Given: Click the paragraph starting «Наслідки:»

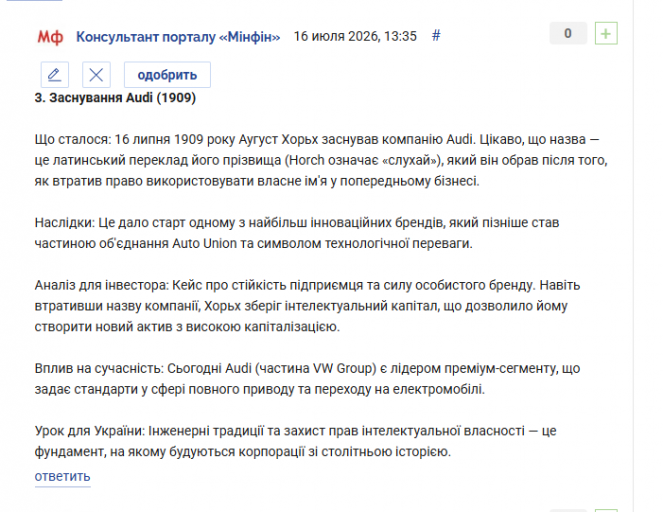Looking at the screenshot, I should pyautogui.click(x=297, y=233).
